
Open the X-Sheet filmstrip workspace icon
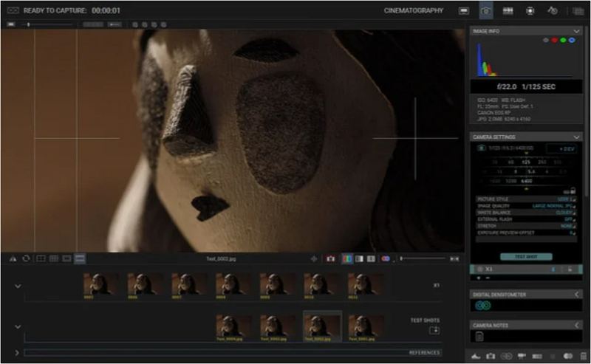508,11
